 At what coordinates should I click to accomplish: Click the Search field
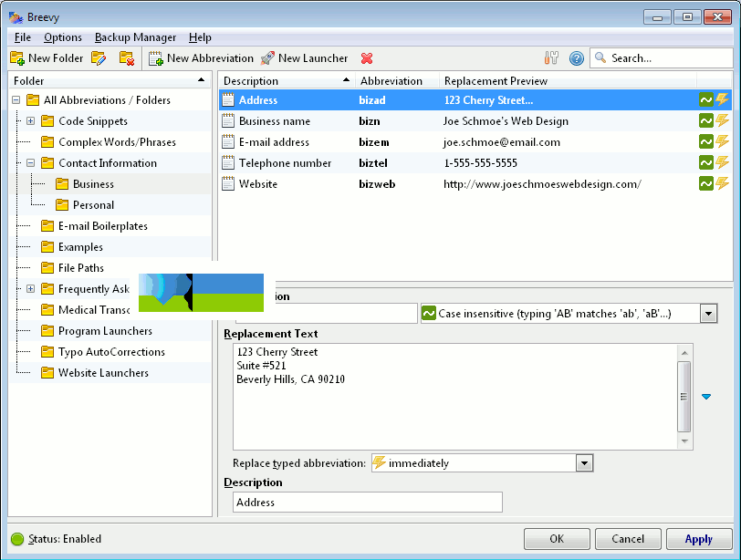662,58
